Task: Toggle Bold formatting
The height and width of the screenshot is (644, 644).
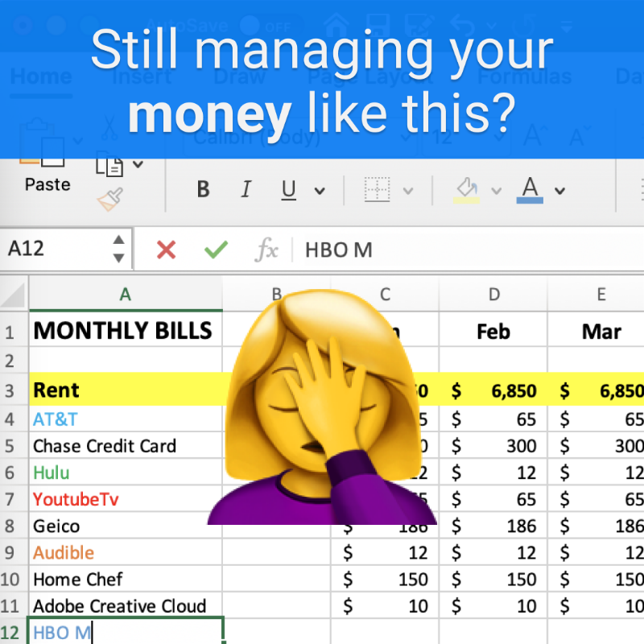Action: pyautogui.click(x=204, y=189)
